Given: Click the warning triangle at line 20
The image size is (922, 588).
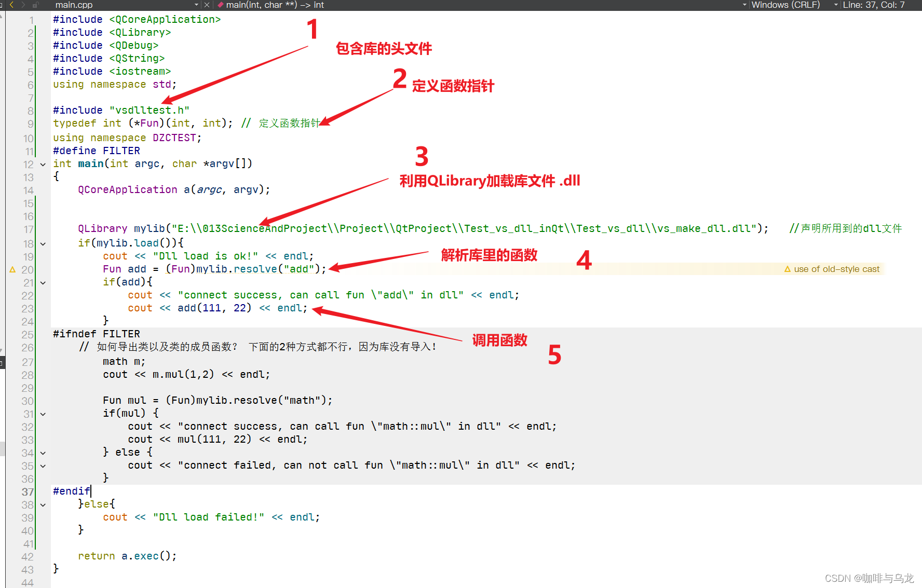Looking at the screenshot, I should [12, 269].
